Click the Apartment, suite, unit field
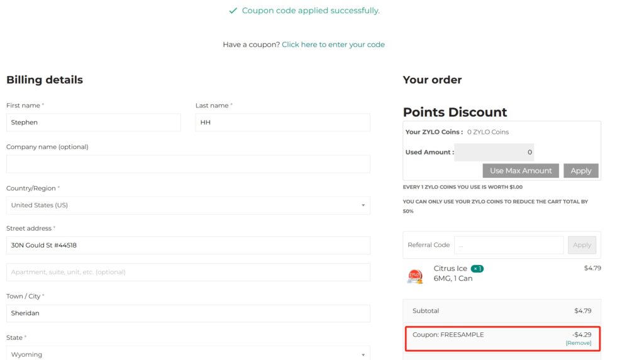 pyautogui.click(x=187, y=272)
